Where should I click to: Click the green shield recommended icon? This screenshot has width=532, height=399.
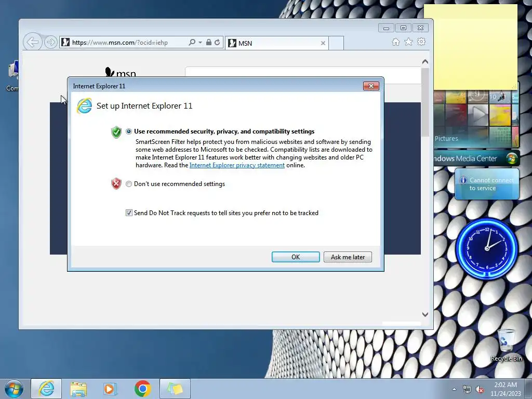pyautogui.click(x=116, y=132)
